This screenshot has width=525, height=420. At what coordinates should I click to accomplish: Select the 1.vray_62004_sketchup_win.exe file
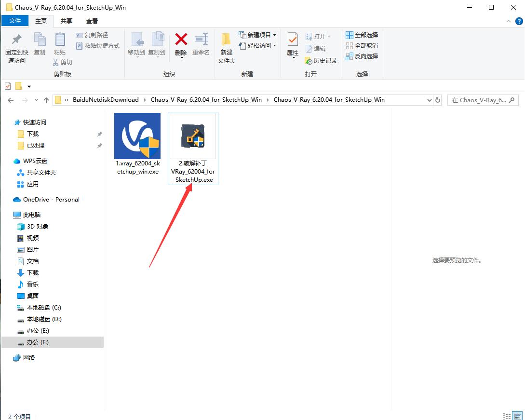[137, 144]
